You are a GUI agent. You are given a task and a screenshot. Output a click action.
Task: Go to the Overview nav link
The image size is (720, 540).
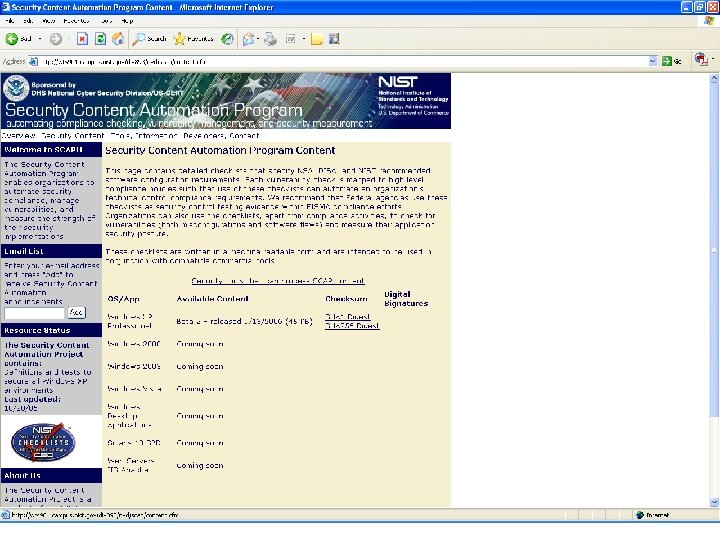(18, 135)
